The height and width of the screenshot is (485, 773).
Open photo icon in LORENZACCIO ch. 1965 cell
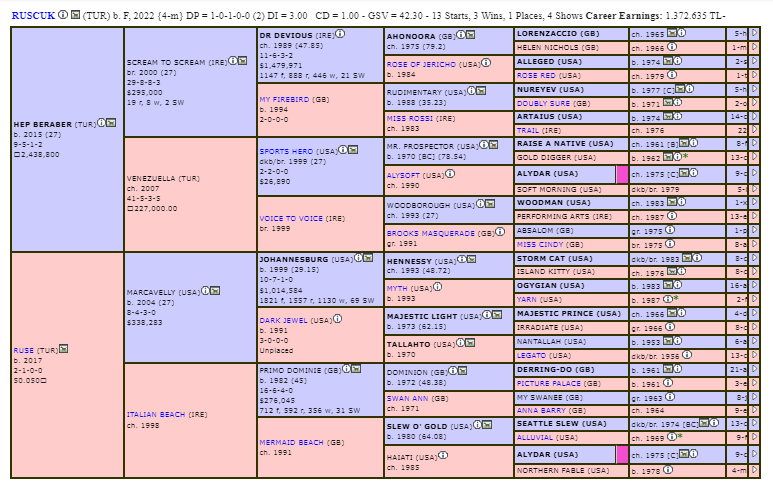point(671,33)
